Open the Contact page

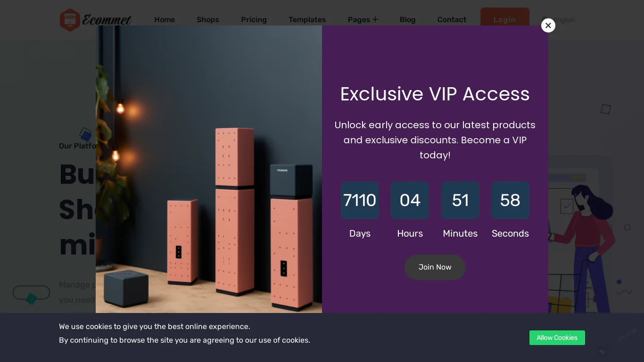click(x=452, y=20)
